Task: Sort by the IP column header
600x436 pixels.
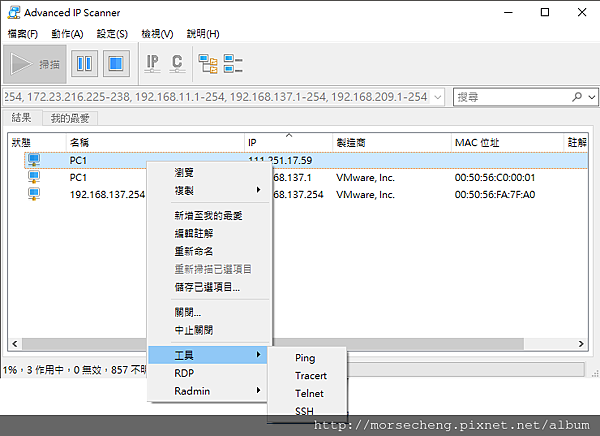Action: point(289,143)
